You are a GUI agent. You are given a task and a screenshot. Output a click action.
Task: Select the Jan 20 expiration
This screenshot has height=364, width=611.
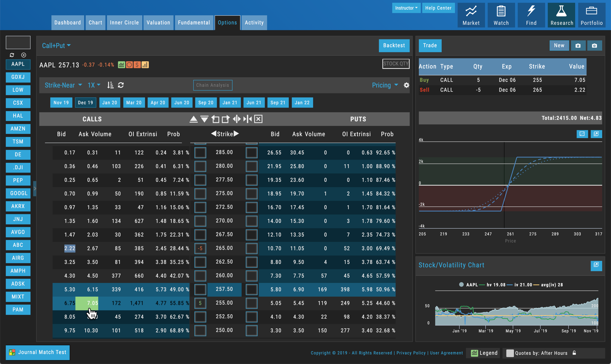click(110, 103)
